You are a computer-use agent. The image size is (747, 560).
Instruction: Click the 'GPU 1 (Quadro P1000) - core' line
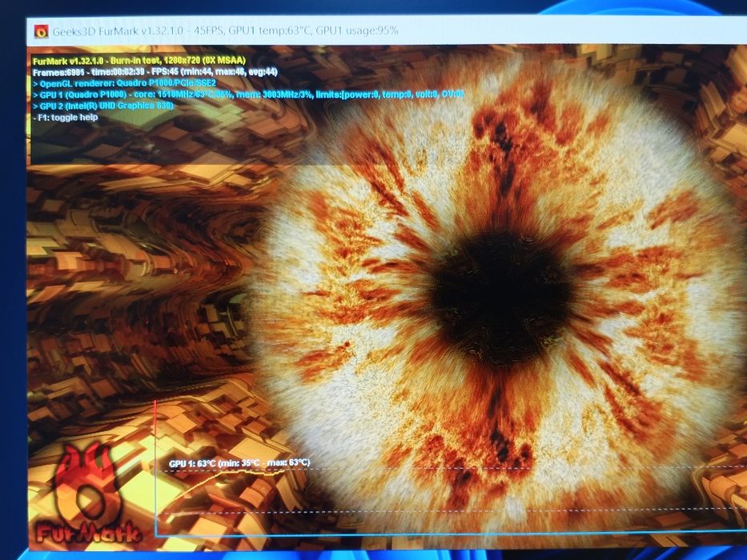(248, 94)
